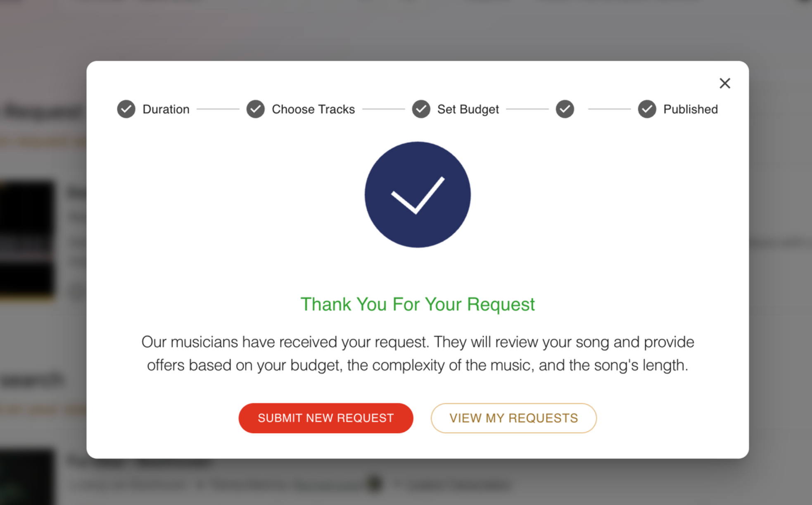The image size is (812, 505).
Task: Click the musicians confirmation message text
Action: point(417,353)
